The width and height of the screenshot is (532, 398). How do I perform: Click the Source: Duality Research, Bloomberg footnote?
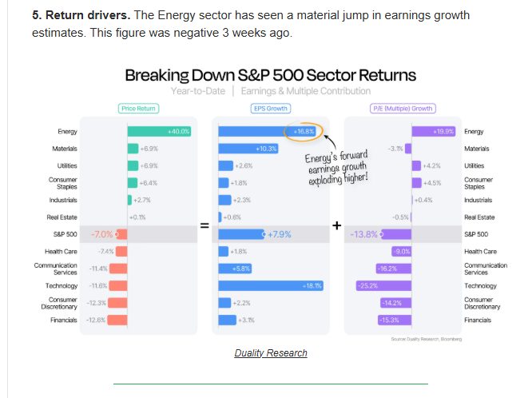(426, 339)
